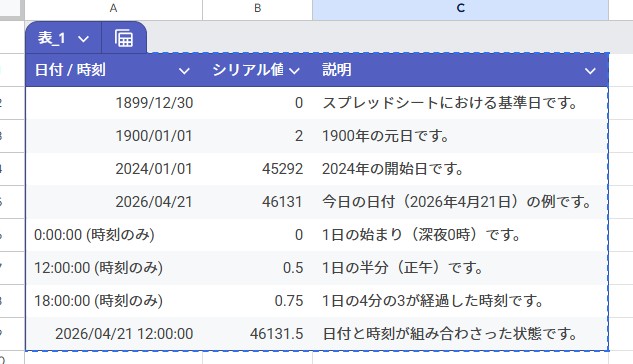Select serial value 0 in the 0:00:00 row

pyautogui.click(x=258, y=235)
